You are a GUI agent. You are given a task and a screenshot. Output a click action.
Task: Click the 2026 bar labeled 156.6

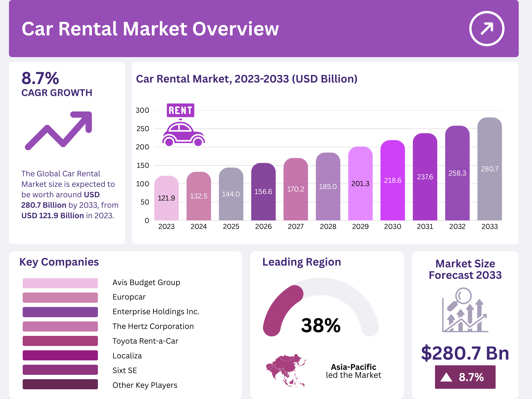tap(263, 192)
